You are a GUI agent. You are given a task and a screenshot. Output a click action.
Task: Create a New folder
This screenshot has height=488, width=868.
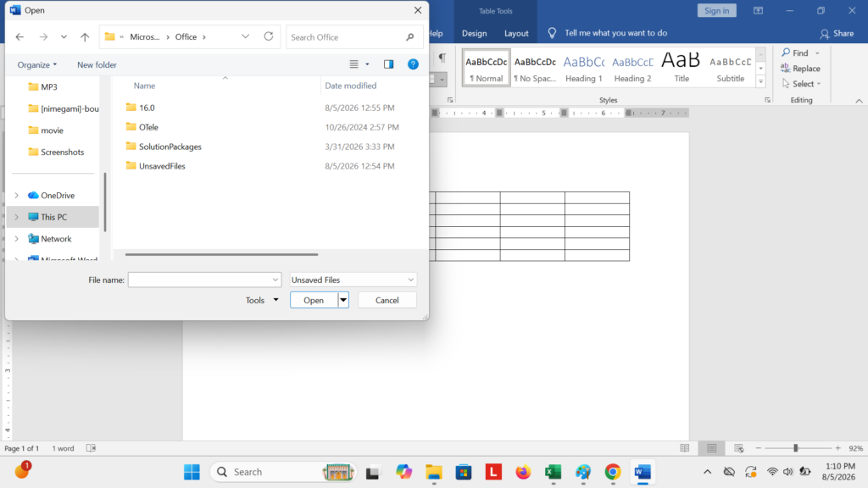click(x=97, y=64)
